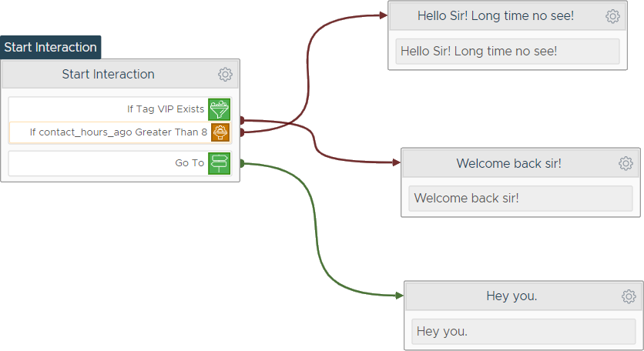Click the Welcome back sir! node header
The height and width of the screenshot is (351, 644).
(x=521, y=163)
